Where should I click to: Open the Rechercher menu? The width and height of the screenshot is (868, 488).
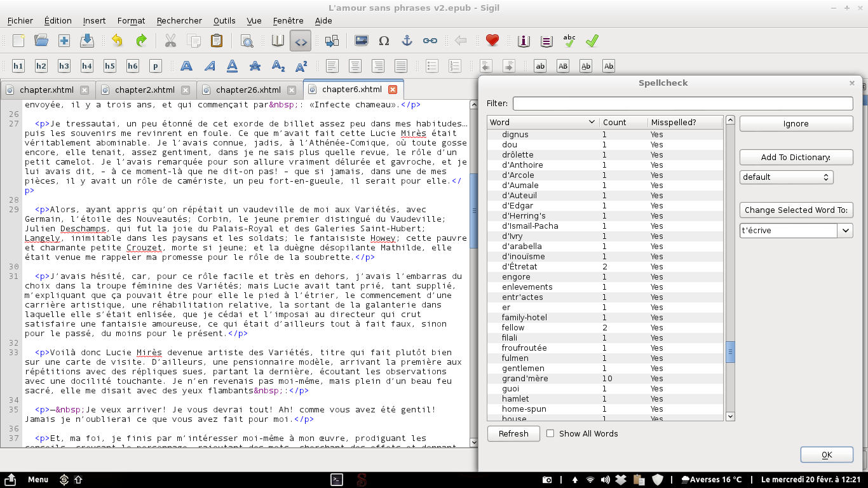click(179, 20)
